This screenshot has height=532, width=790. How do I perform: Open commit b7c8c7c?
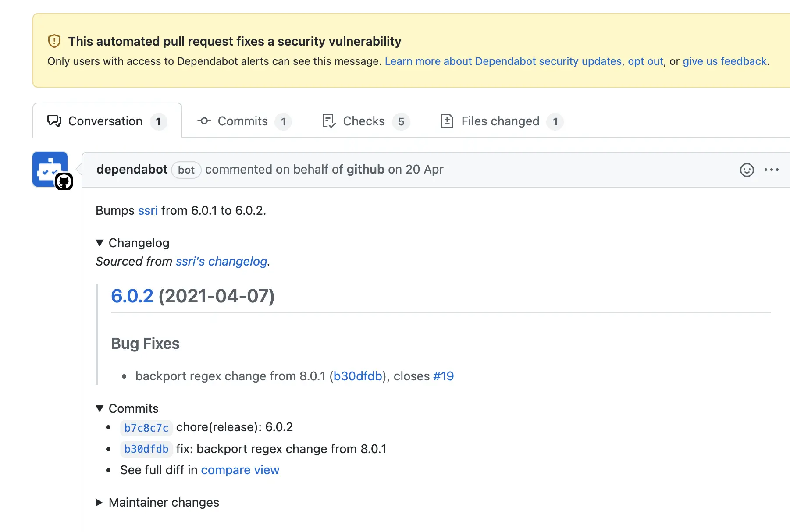(146, 428)
